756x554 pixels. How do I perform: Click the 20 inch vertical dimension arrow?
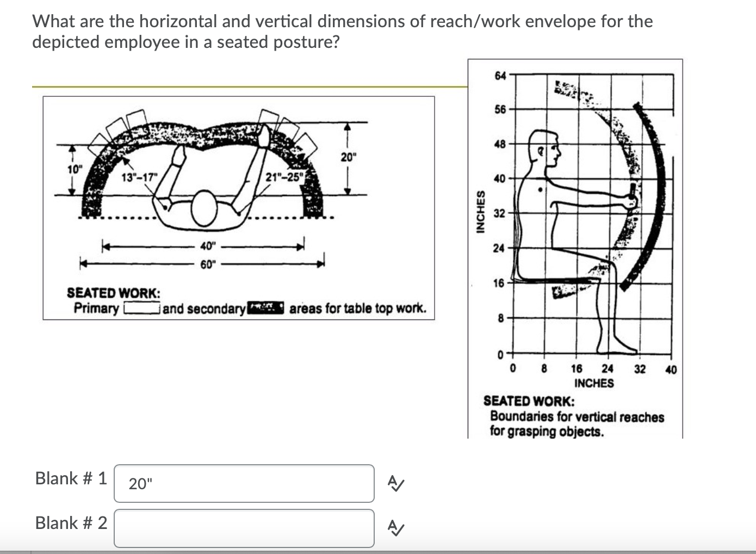tap(348, 158)
